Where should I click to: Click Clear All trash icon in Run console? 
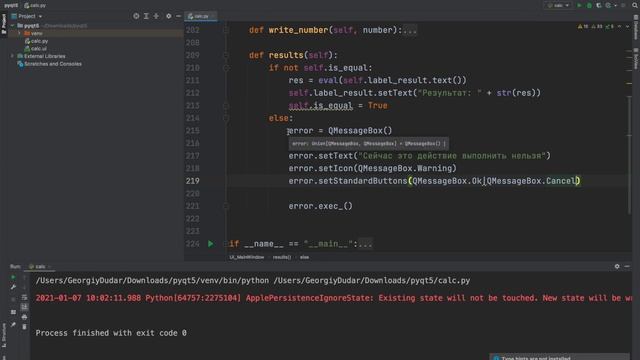pyautogui.click(x=24, y=327)
